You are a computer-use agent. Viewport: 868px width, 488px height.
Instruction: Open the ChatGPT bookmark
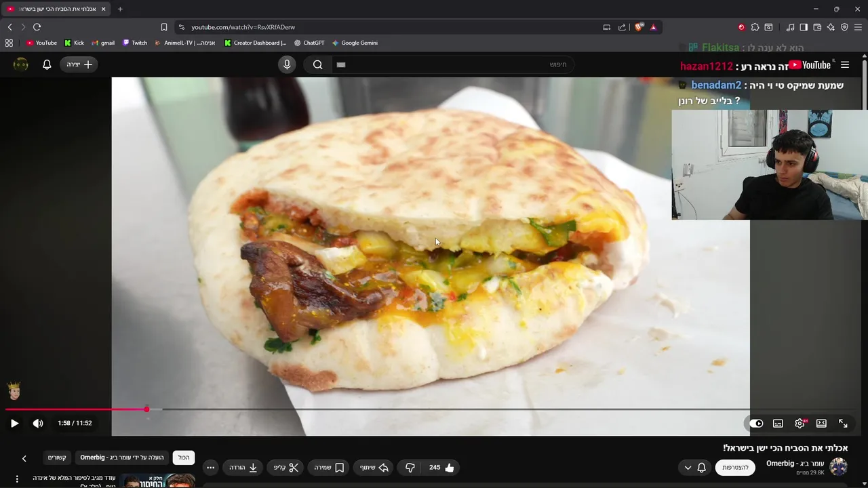[309, 43]
